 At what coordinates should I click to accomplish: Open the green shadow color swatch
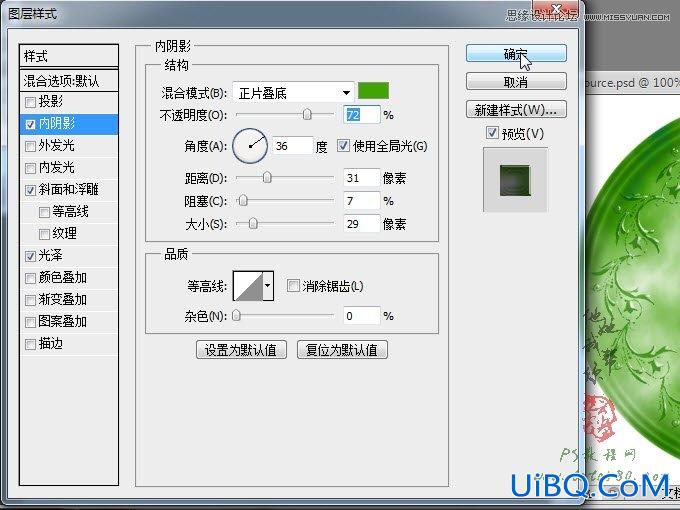(x=373, y=91)
